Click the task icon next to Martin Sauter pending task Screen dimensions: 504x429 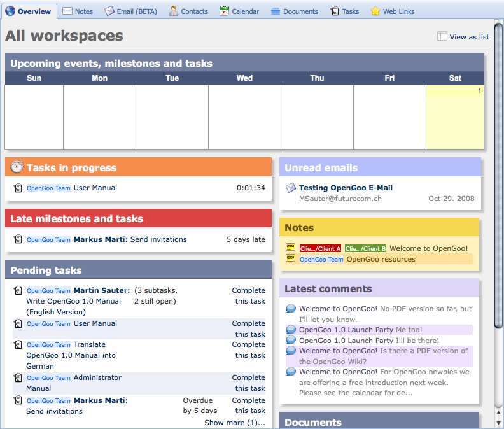click(18, 290)
